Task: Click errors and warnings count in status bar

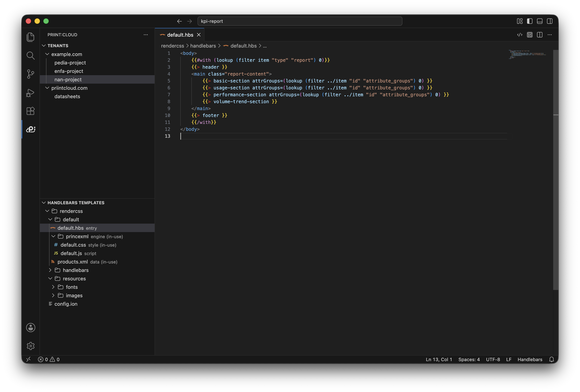Action: (x=49, y=359)
